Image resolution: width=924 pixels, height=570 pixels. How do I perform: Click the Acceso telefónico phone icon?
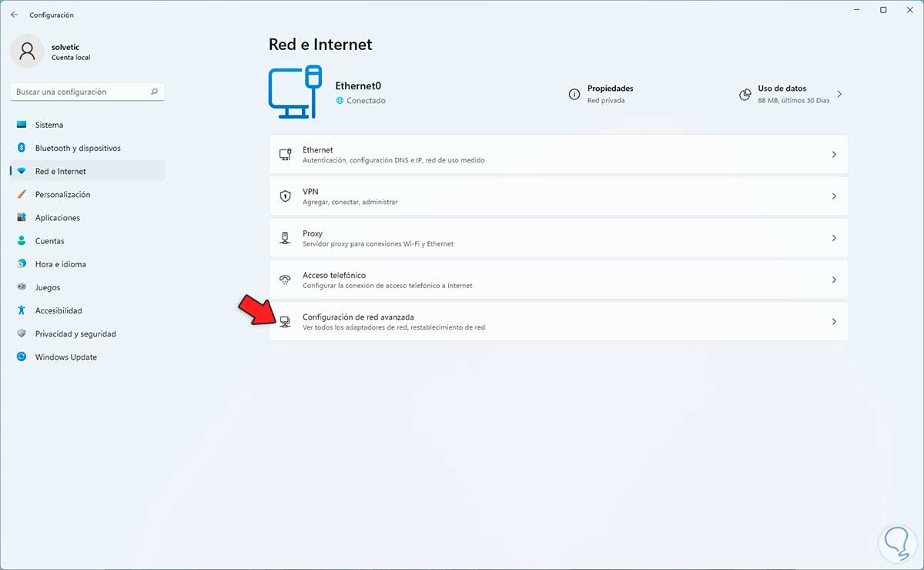(x=285, y=280)
